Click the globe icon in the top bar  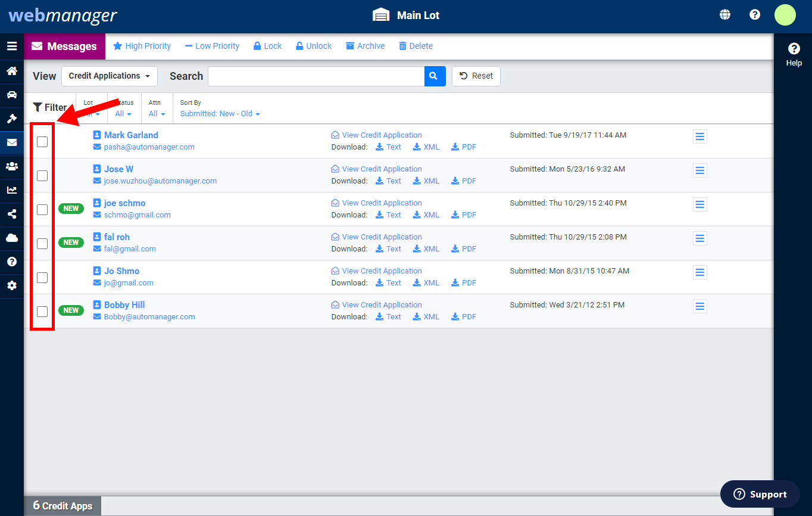(724, 14)
